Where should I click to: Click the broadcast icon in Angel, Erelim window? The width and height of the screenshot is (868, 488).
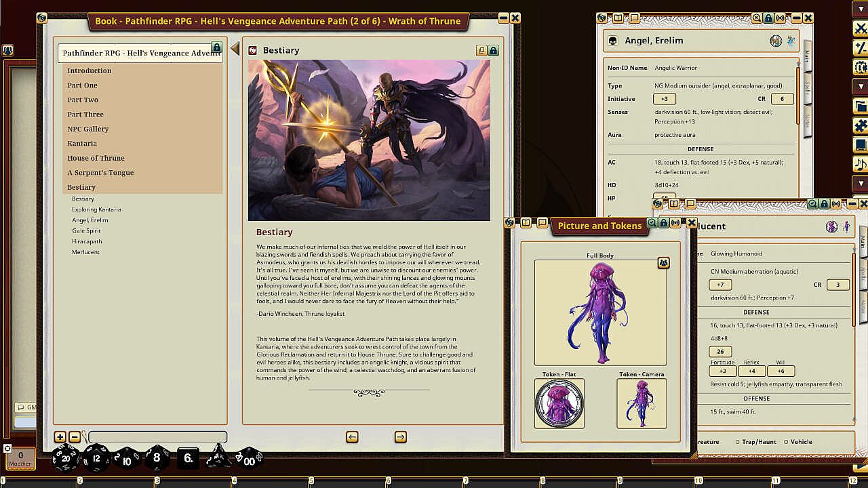tap(781, 18)
